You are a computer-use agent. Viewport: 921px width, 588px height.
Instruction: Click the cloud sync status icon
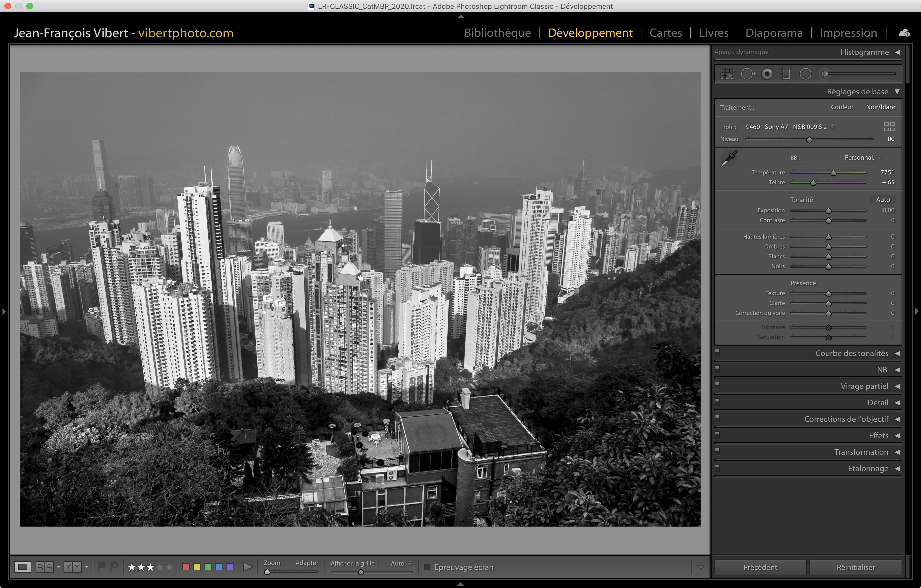click(904, 33)
